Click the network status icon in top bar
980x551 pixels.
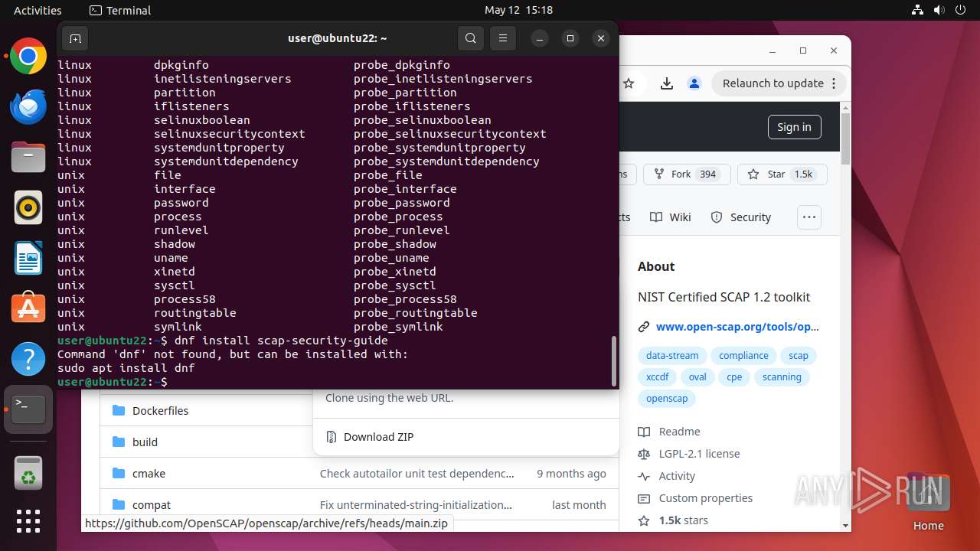[918, 10]
